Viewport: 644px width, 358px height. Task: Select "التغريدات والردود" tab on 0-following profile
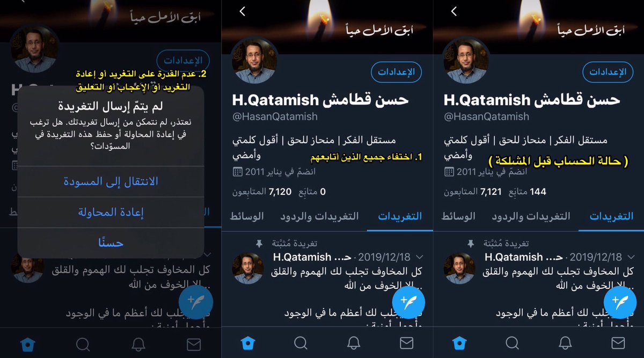point(319,216)
